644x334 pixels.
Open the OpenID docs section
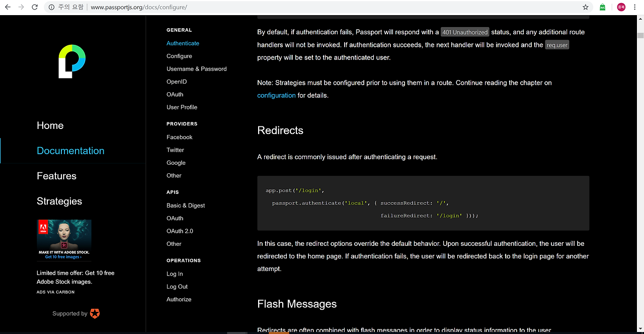pos(177,82)
